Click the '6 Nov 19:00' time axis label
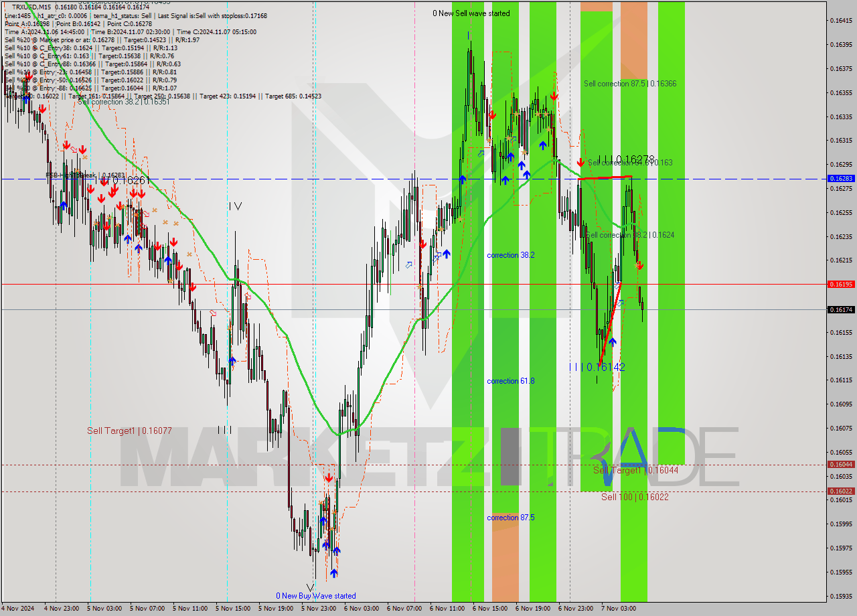Image resolution: width=857 pixels, height=616 pixels. [534, 609]
